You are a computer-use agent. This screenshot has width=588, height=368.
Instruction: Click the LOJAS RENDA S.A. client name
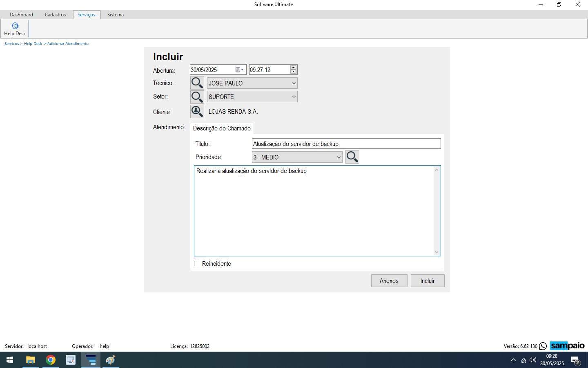click(x=233, y=112)
